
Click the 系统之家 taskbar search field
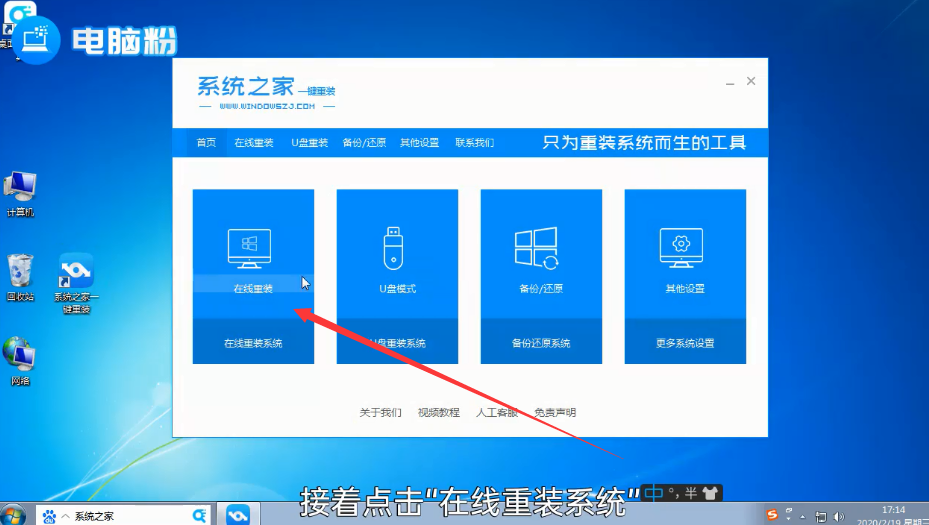124,516
